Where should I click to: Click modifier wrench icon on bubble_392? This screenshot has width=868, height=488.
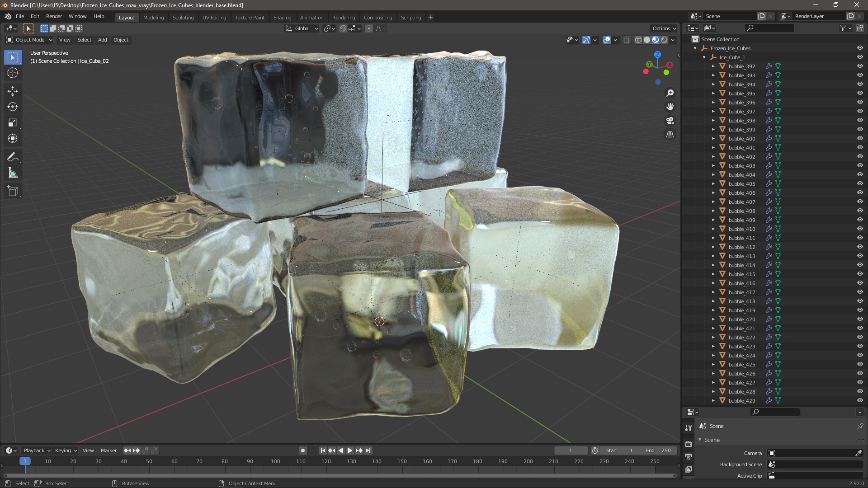[769, 66]
